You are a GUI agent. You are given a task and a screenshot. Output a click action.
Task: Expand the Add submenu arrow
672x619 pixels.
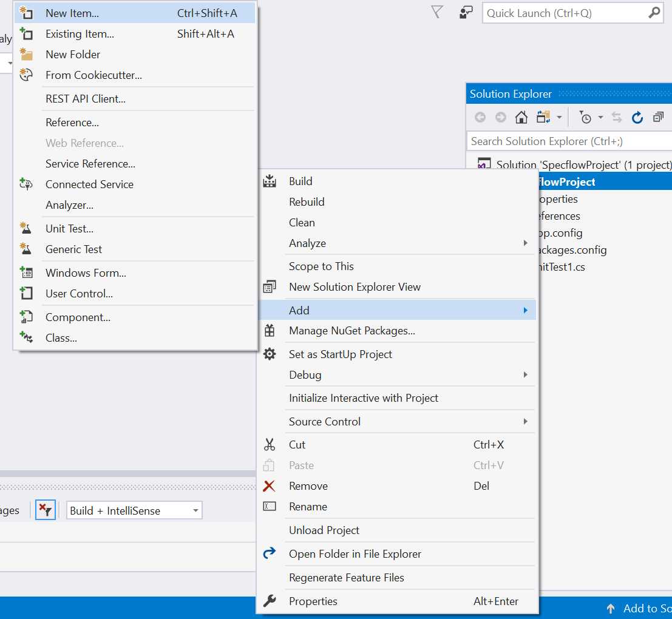click(x=526, y=310)
